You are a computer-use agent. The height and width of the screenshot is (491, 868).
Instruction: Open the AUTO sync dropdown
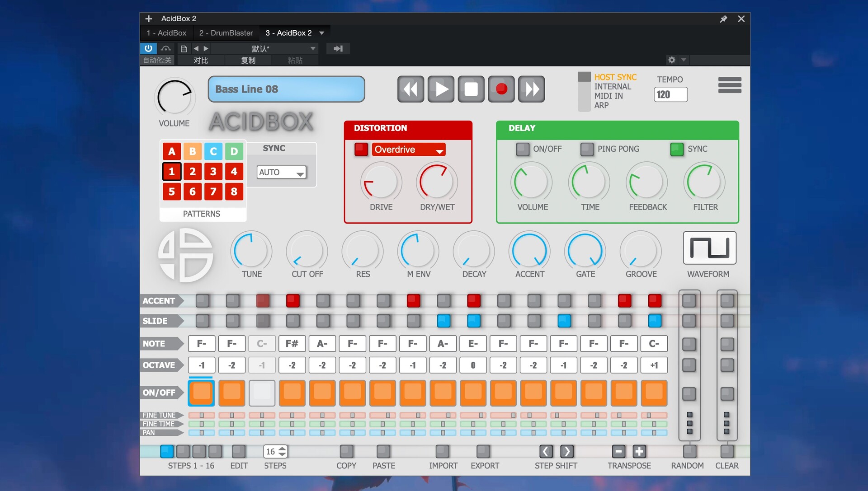point(281,172)
